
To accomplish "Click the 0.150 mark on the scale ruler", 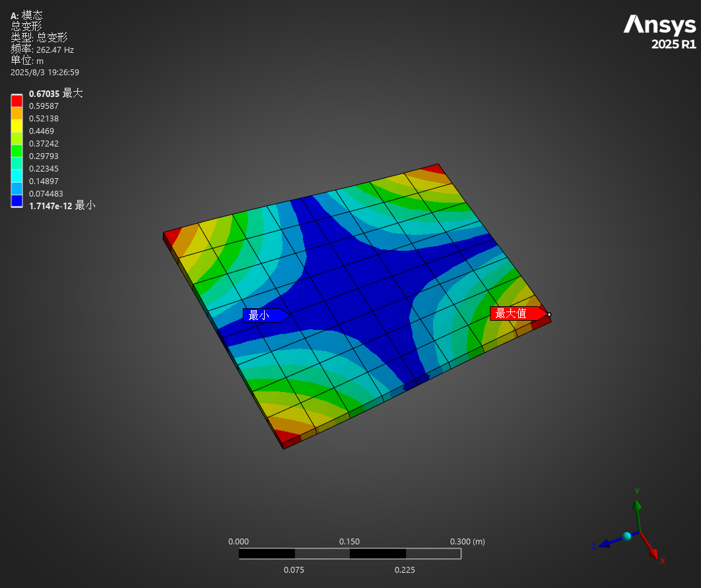I will pos(350,541).
